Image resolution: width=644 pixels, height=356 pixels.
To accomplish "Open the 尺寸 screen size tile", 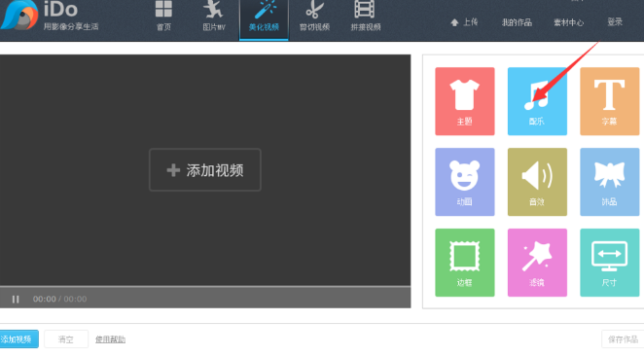I will 610,263.
